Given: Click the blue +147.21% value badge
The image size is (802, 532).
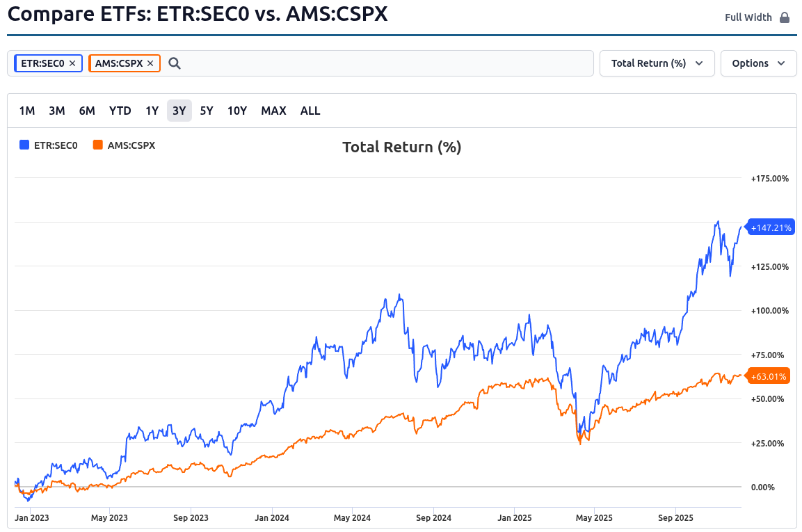Looking at the screenshot, I should point(771,227).
